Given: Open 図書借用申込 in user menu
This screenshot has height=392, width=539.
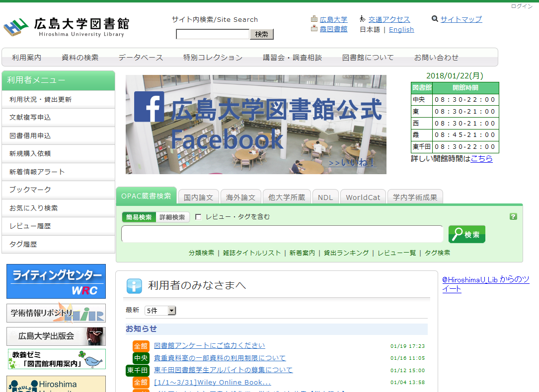Looking at the screenshot, I should coord(59,135).
